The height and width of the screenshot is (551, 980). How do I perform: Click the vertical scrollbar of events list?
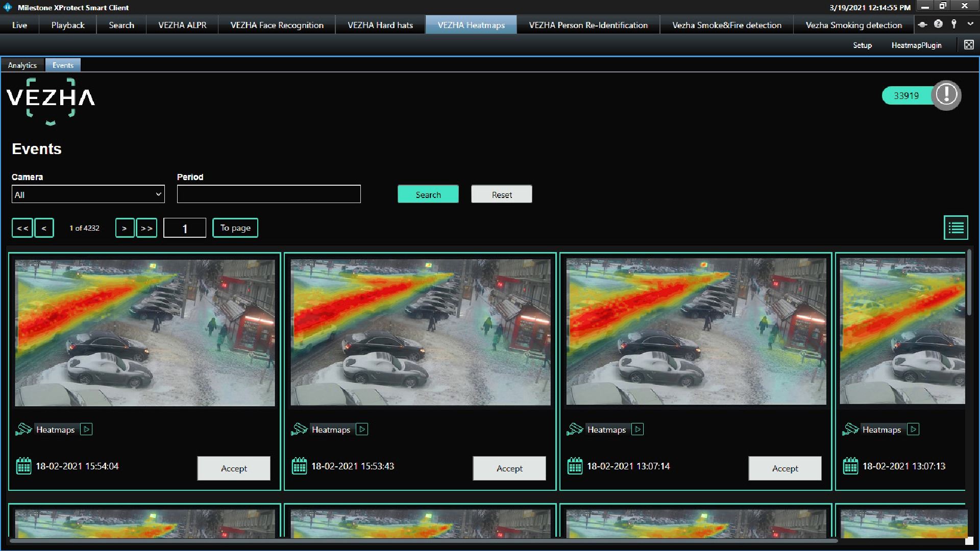(x=969, y=283)
